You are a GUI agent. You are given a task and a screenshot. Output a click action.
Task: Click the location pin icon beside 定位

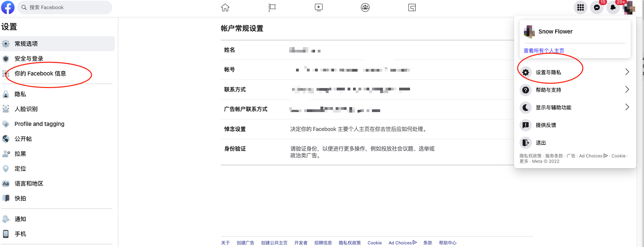pyautogui.click(x=6, y=169)
